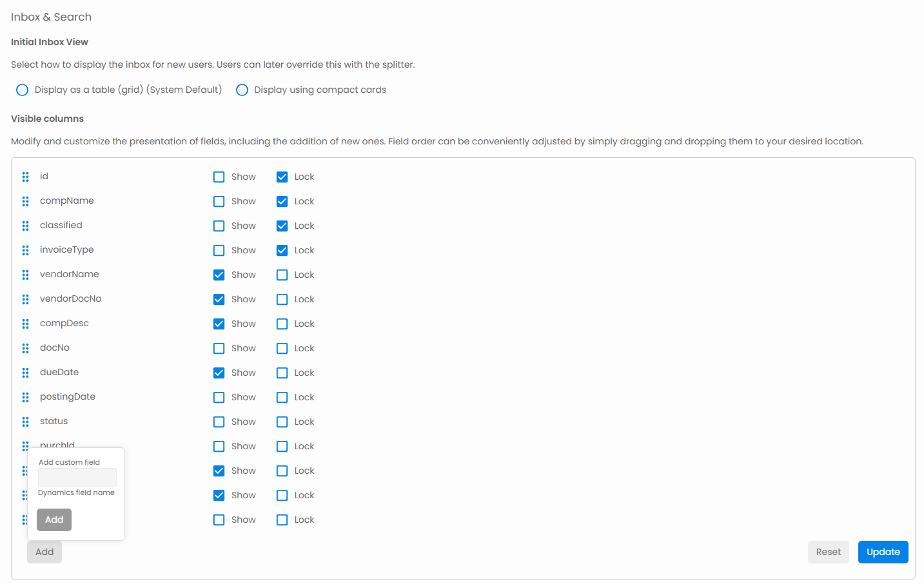The image size is (924, 584).
Task: Enable Show for postingDate
Action: (219, 397)
